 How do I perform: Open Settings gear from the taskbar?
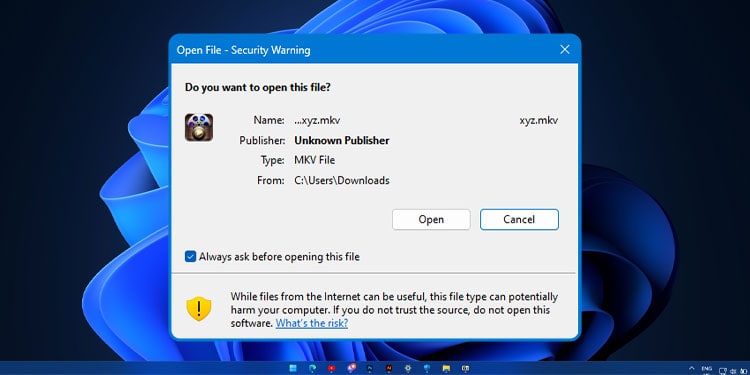408,368
